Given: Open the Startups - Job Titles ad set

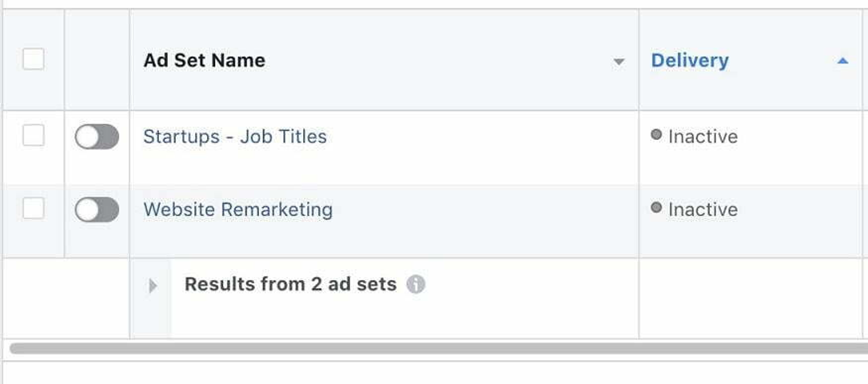Looking at the screenshot, I should pyautogui.click(x=235, y=136).
